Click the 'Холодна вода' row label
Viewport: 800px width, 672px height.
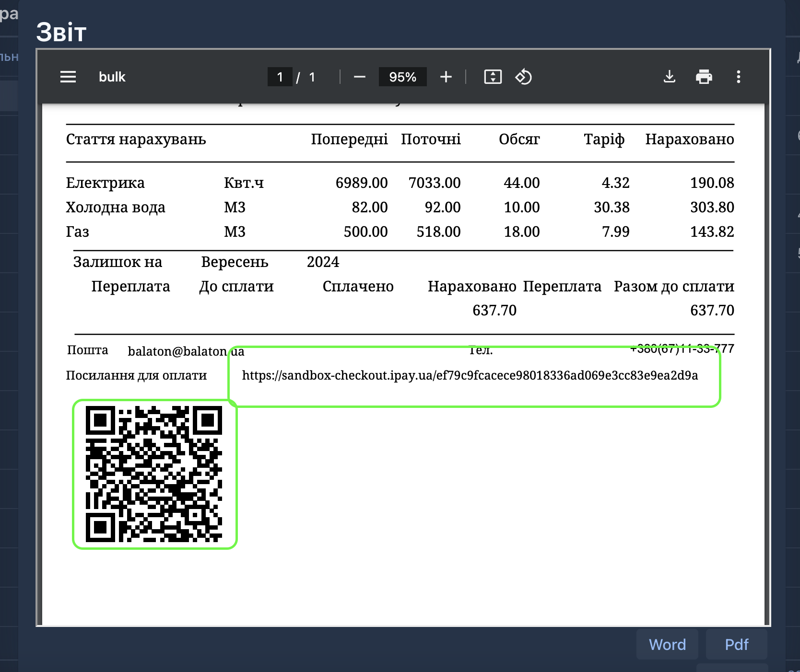point(116,207)
